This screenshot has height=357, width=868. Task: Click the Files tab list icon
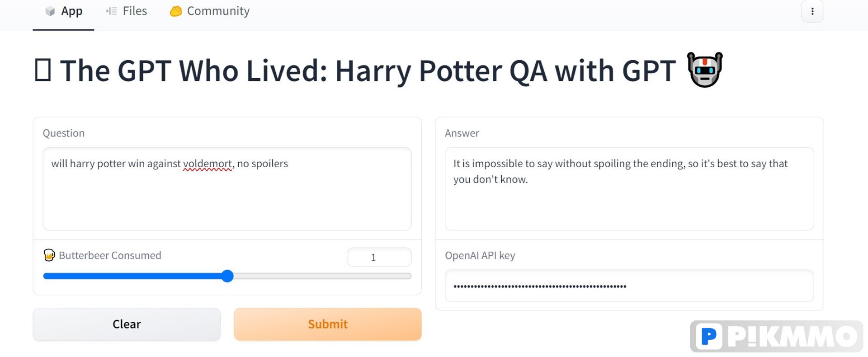pyautogui.click(x=111, y=11)
